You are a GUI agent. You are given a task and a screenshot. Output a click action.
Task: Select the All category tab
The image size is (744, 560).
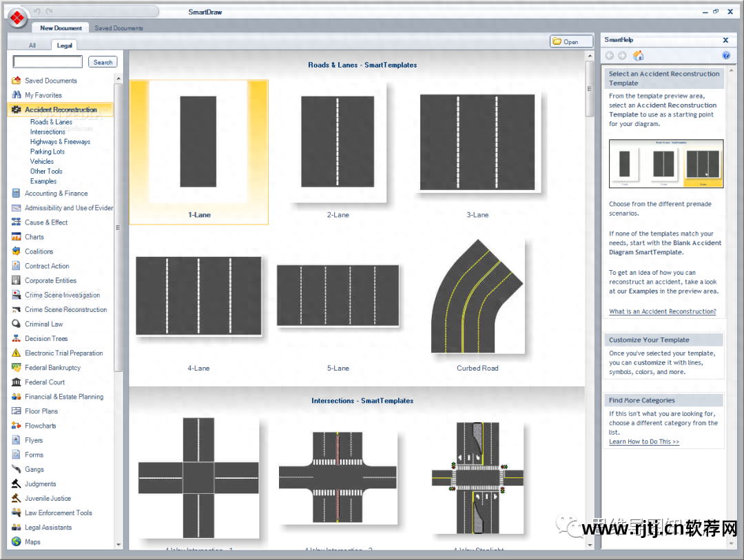pos(32,45)
